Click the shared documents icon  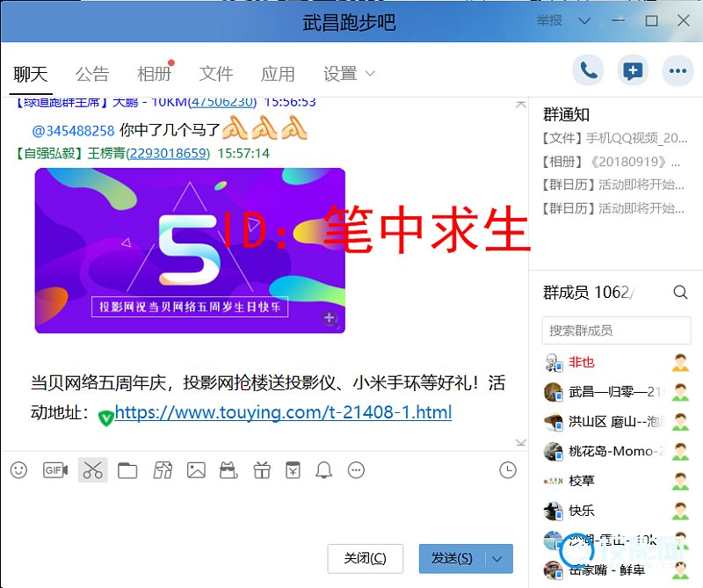click(163, 470)
